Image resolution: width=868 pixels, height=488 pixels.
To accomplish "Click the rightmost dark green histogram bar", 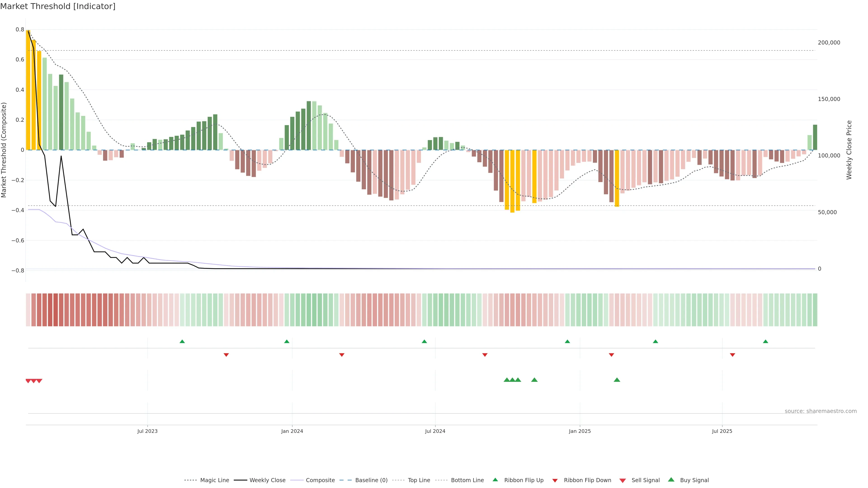I will click(x=815, y=137).
